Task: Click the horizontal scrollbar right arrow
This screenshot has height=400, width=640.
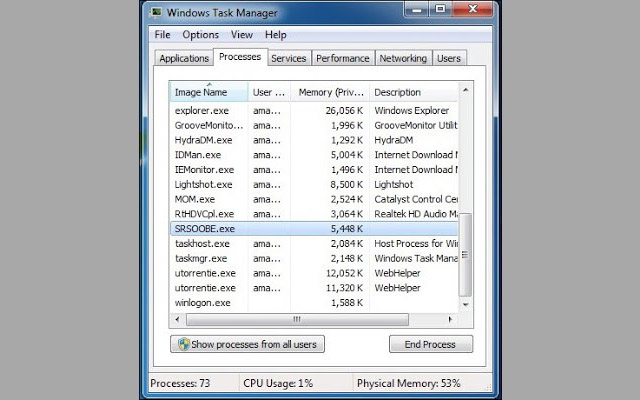Action: (x=451, y=319)
